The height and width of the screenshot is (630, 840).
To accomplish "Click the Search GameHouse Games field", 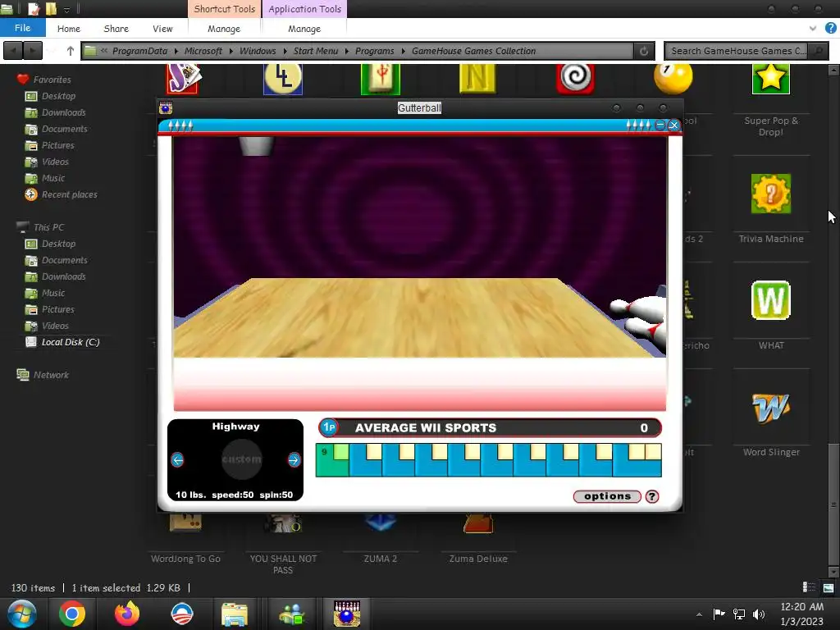I will (x=738, y=51).
